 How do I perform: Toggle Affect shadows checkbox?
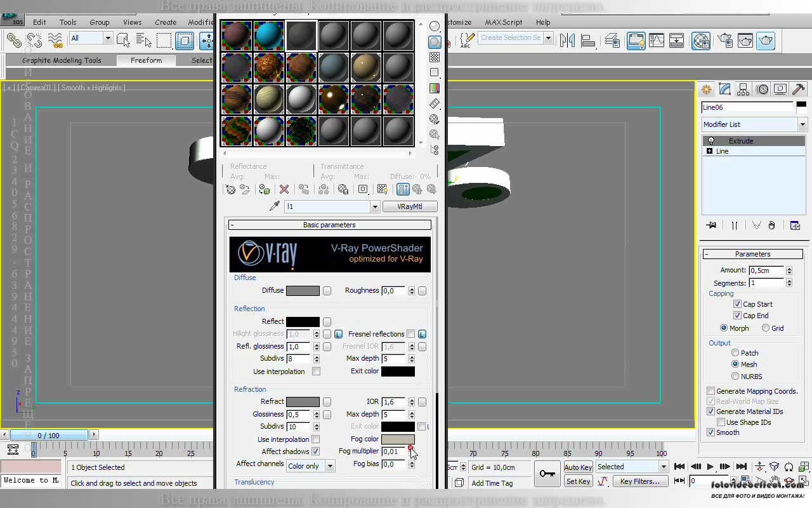[315, 451]
